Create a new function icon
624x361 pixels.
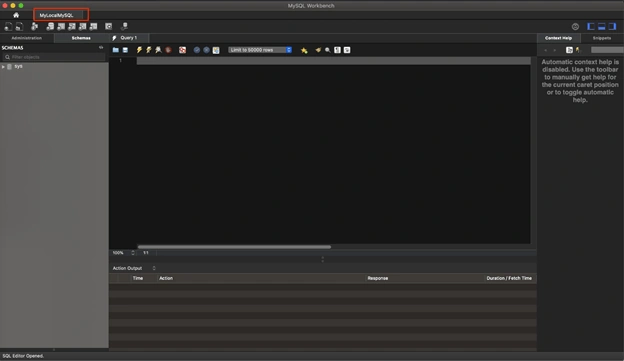click(93, 26)
